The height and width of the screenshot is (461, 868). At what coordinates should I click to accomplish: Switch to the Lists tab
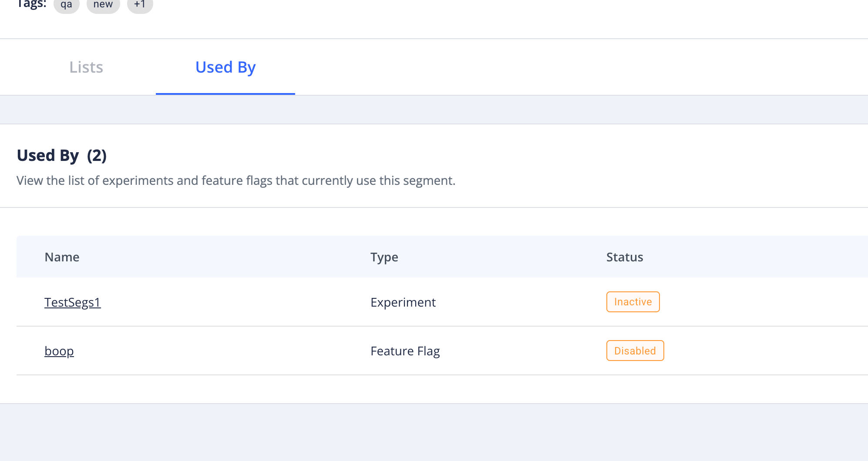pos(86,67)
